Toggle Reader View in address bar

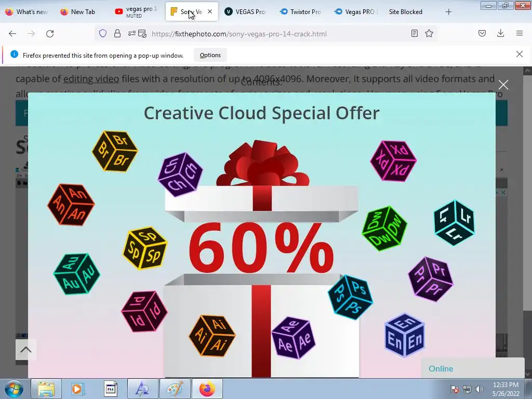pos(414,33)
